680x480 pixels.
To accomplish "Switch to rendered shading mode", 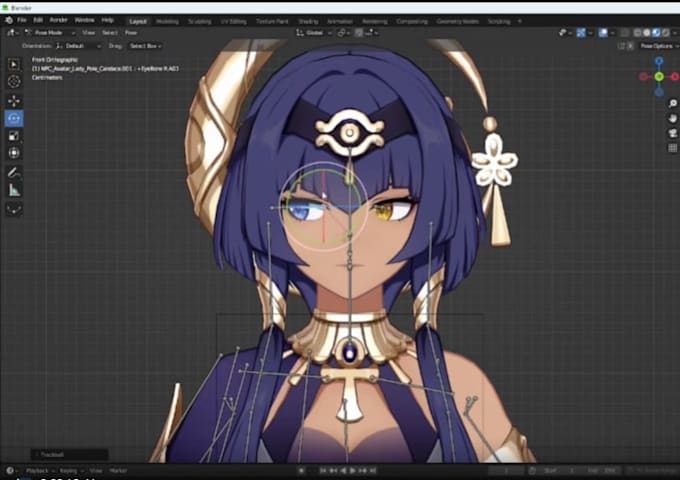I will coord(665,33).
